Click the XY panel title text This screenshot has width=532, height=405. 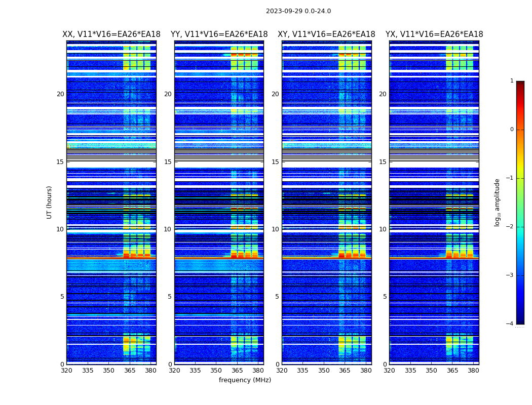326,34
